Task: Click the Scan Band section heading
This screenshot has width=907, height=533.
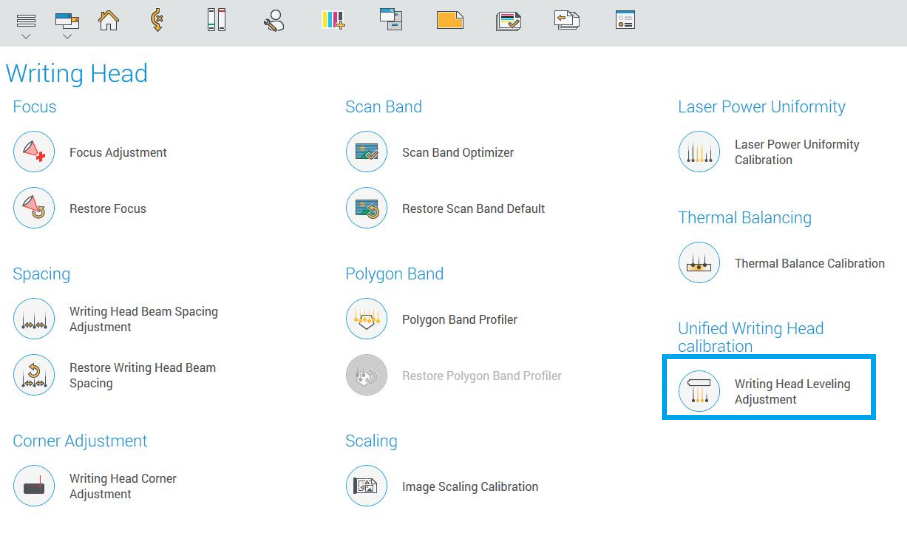Action: tap(384, 107)
